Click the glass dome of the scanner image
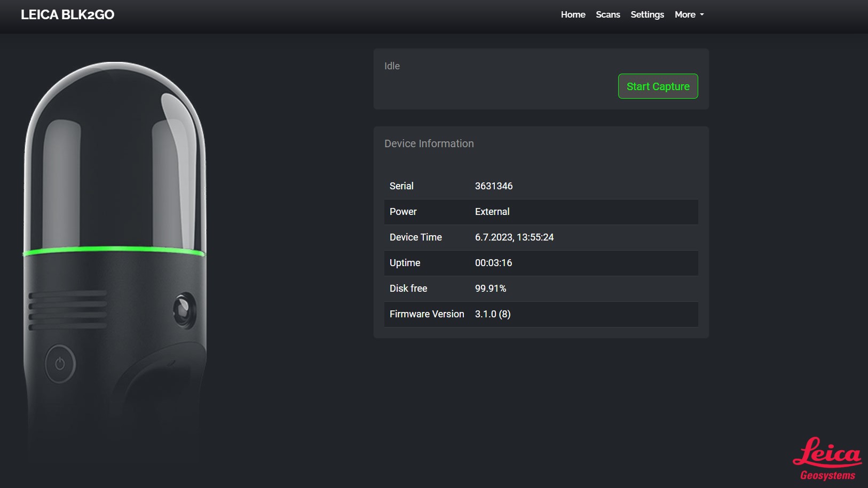 click(115, 155)
